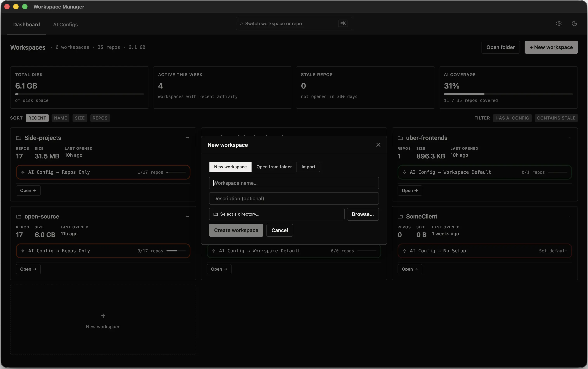This screenshot has width=588, height=369.
Task: Focus the Workspace name input field
Action: [x=294, y=183]
